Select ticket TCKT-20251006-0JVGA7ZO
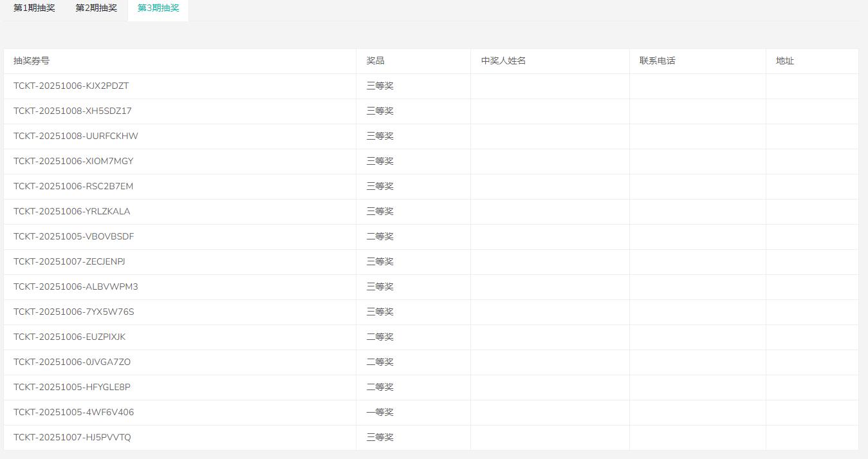The image size is (868, 459). [x=72, y=362]
